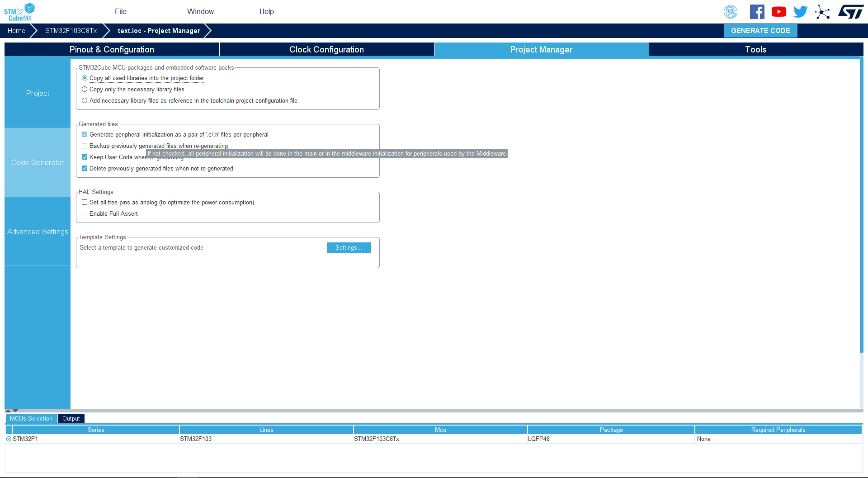The image size is (868, 478).
Task: Go to Home breadcrumb
Action: pos(16,30)
